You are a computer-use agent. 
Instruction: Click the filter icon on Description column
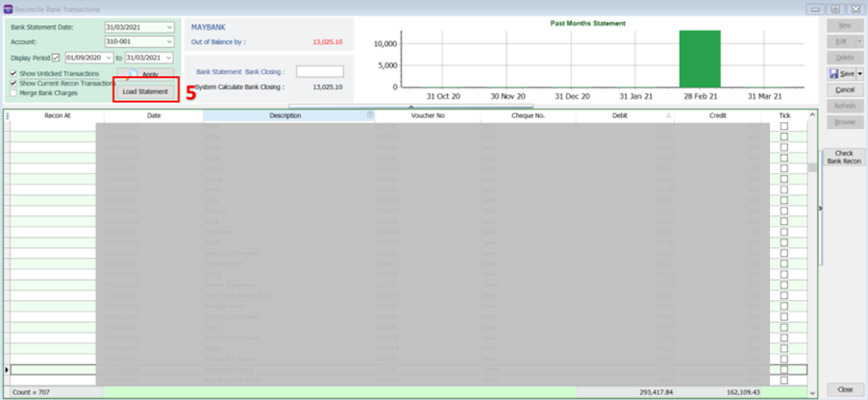pos(370,115)
